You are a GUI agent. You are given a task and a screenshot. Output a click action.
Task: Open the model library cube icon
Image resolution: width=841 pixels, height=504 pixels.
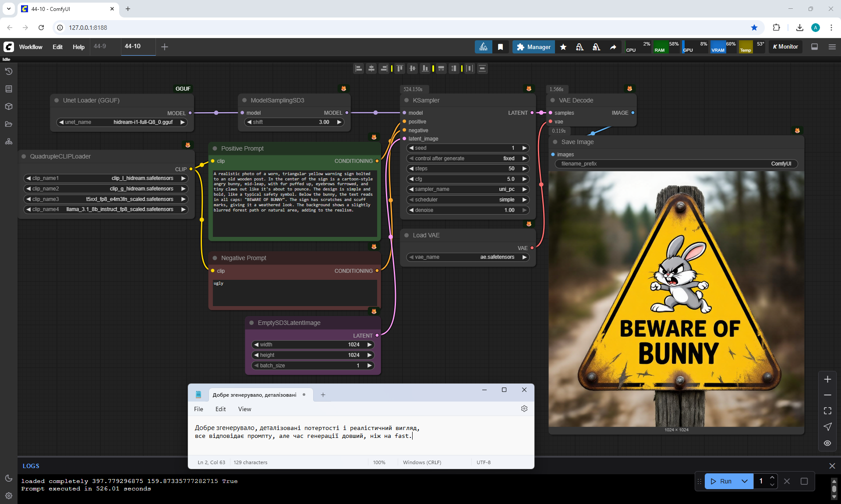click(8, 106)
